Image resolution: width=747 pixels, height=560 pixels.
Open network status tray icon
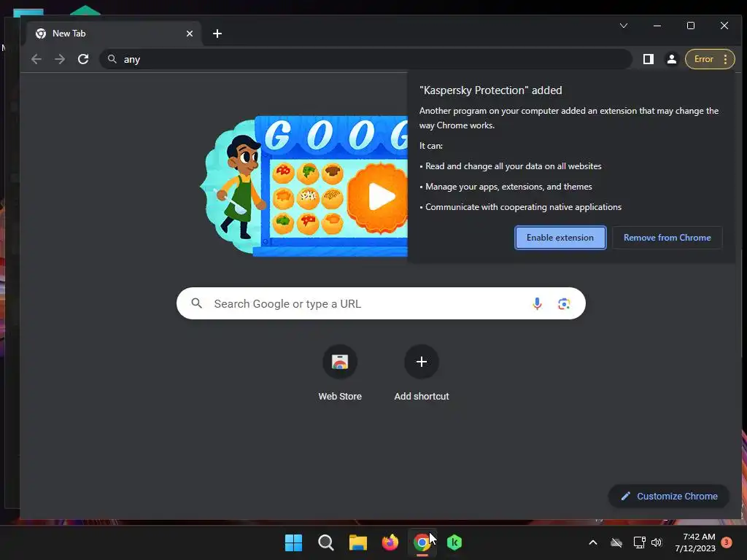click(x=639, y=542)
